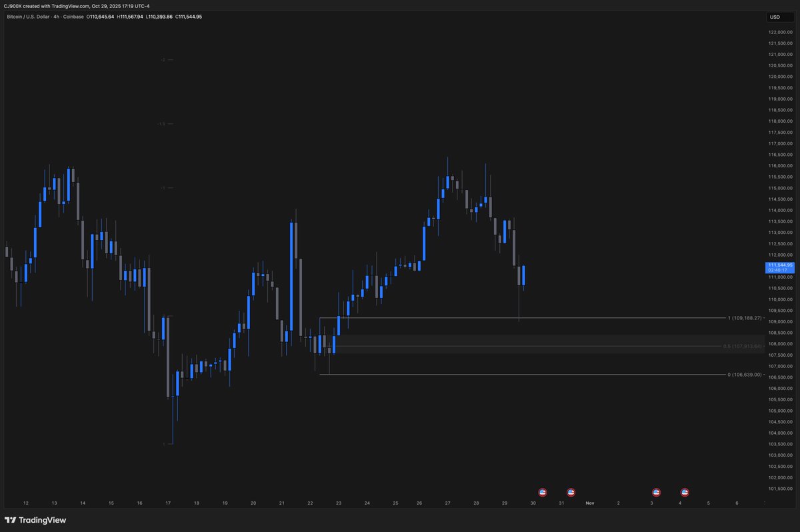Open the US economic event icon near date 31
This screenshot has height=532, width=800.
[571, 492]
